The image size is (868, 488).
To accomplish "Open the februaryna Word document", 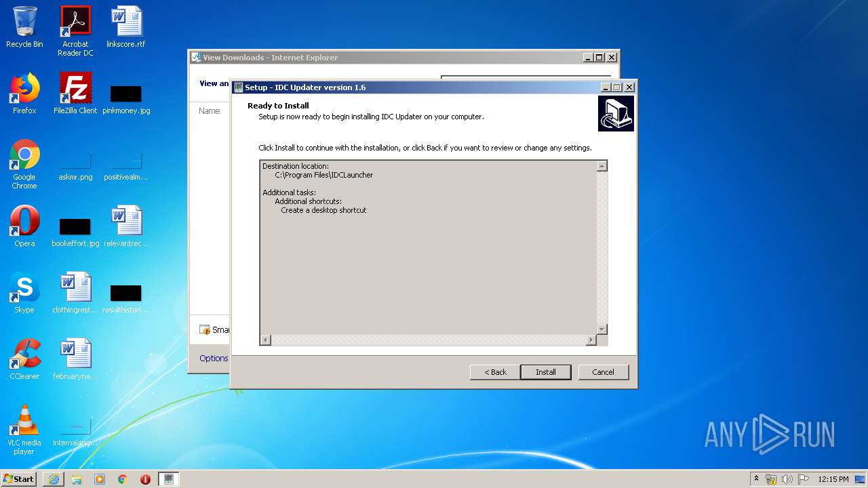I will [x=75, y=359].
